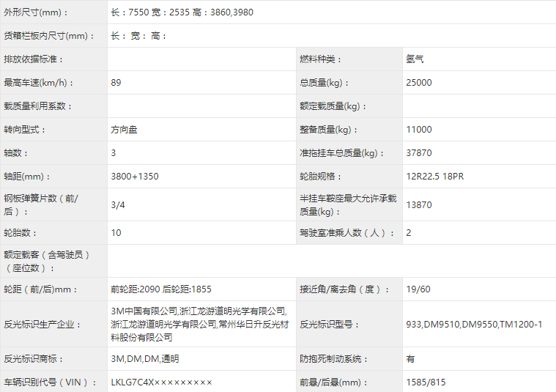Click the track width value 前轮距:2090 后轮距:1855
Viewport: 556px width, 392px height.
[x=160, y=289]
